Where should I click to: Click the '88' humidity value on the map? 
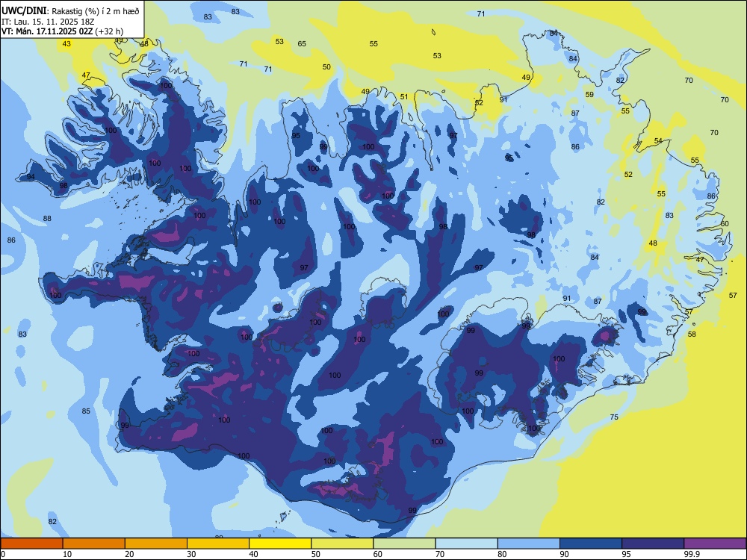tap(47, 219)
